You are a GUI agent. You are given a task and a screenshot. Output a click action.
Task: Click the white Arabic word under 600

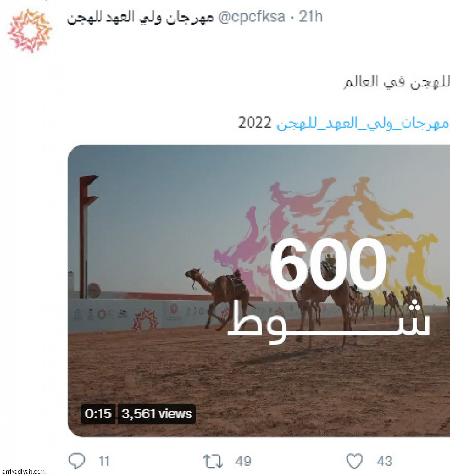pyautogui.click(x=329, y=323)
